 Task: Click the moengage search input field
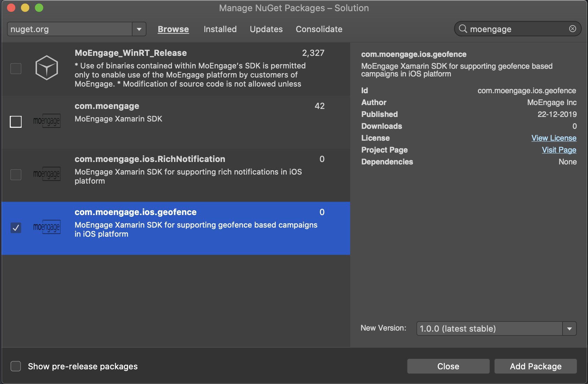tap(518, 29)
